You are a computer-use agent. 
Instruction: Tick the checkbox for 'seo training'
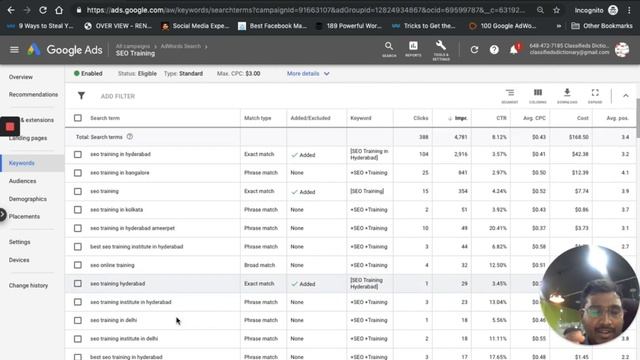(78, 191)
